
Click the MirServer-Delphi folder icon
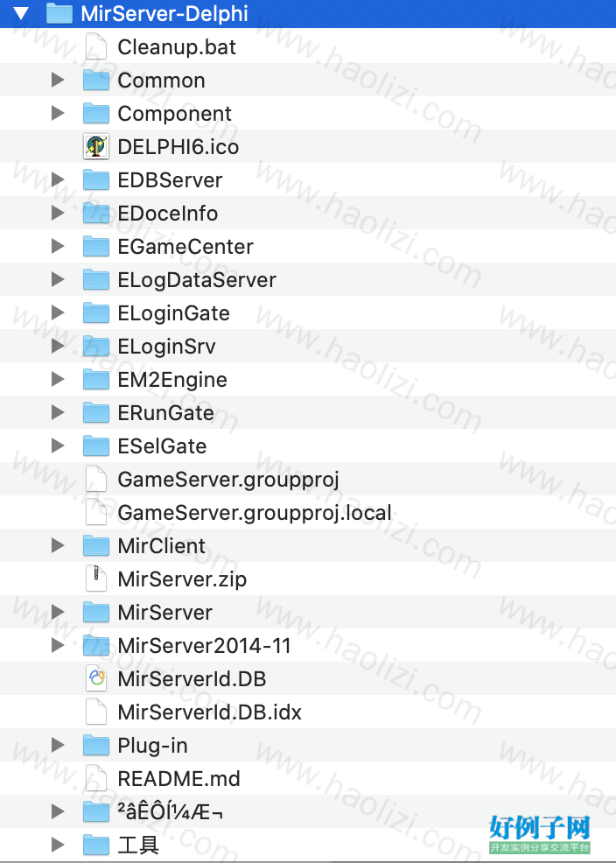click(x=59, y=13)
